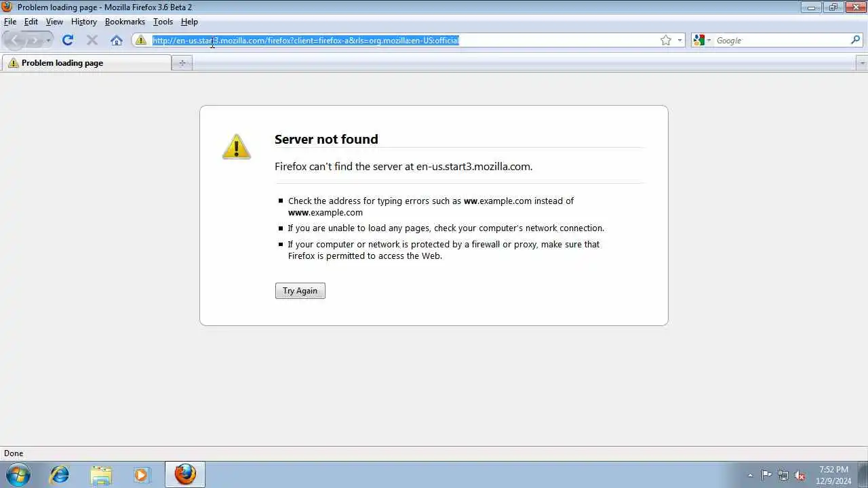Open the File menu
The image size is (868, 488).
tap(10, 22)
